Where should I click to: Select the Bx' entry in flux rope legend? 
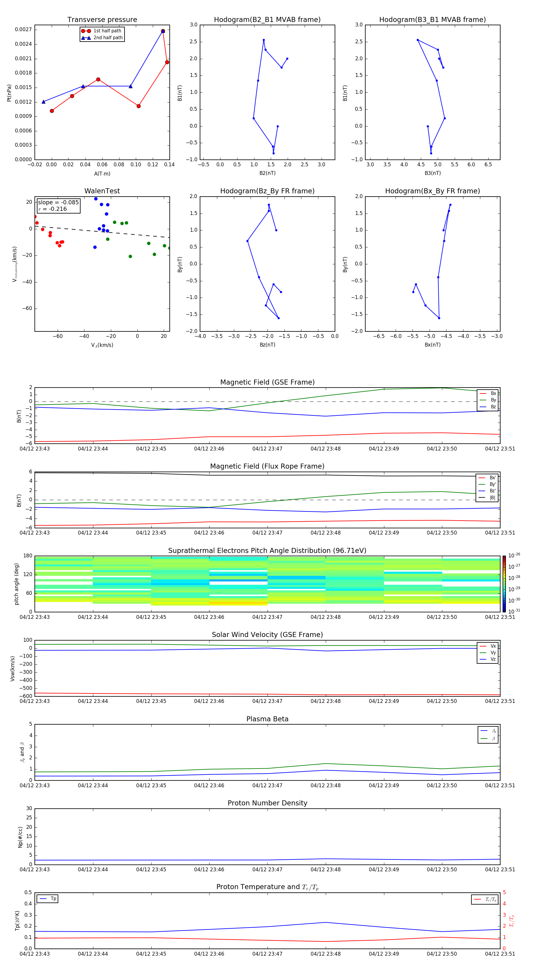click(x=487, y=478)
